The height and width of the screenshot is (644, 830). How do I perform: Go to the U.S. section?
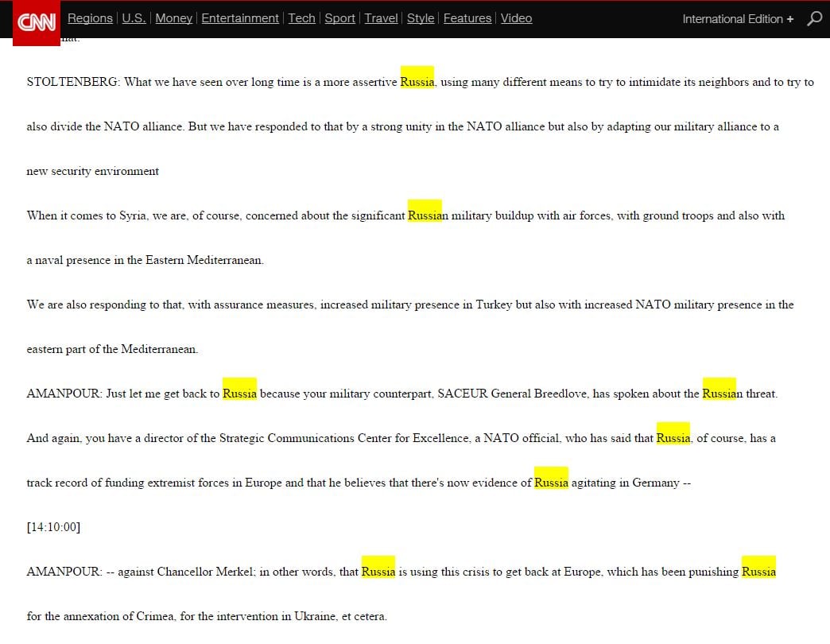pos(134,18)
